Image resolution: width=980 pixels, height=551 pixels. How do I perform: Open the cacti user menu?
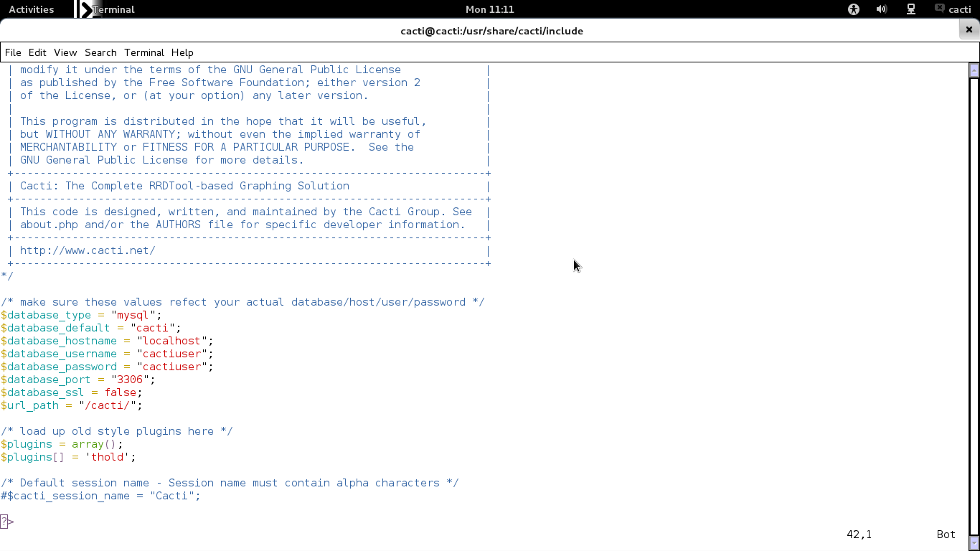[x=960, y=9]
